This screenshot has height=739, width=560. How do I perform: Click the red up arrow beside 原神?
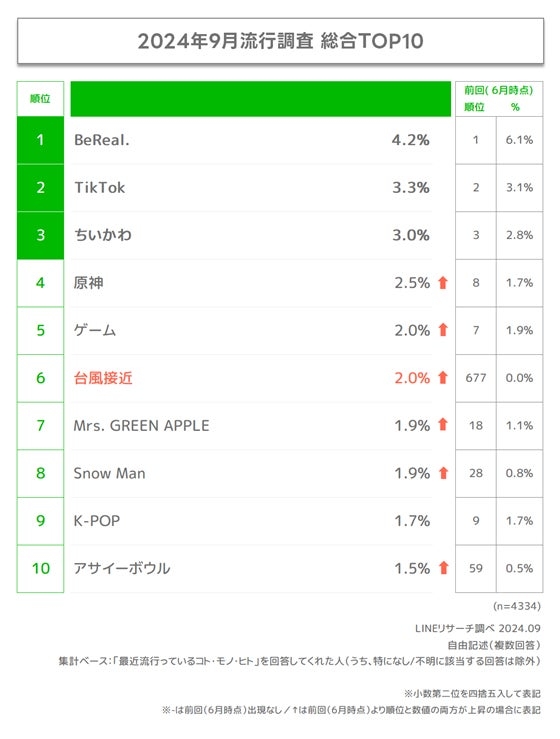click(443, 283)
